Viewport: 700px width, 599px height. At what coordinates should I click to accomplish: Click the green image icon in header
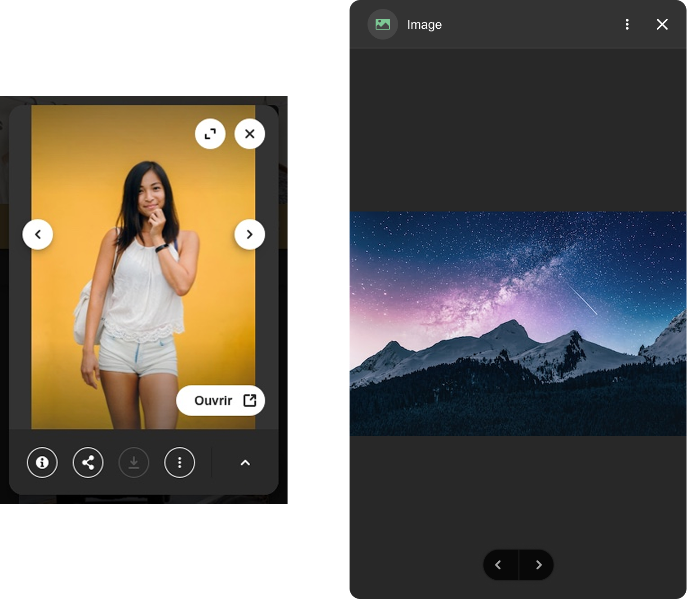pos(383,24)
